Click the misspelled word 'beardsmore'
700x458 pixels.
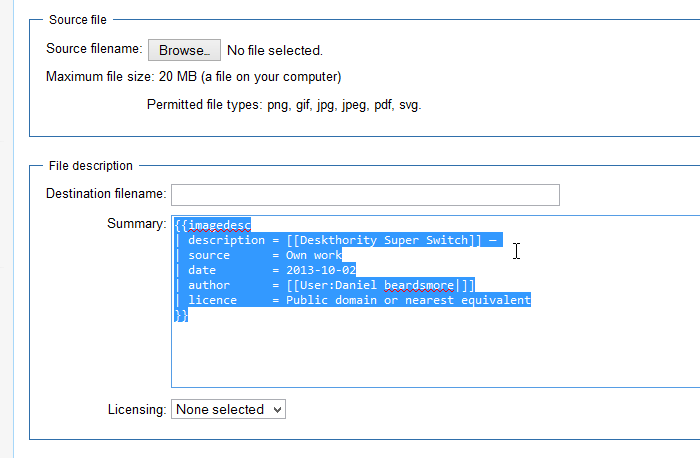[x=413, y=285]
